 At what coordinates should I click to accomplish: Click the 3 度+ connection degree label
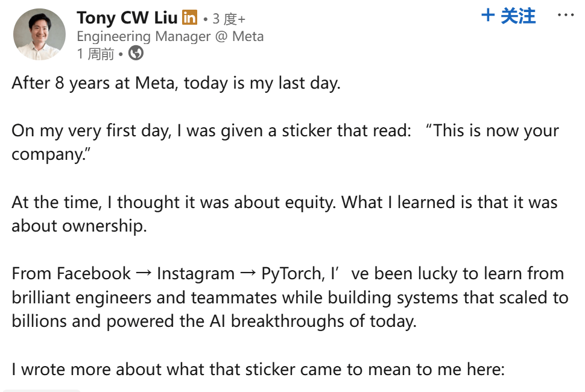228,19
